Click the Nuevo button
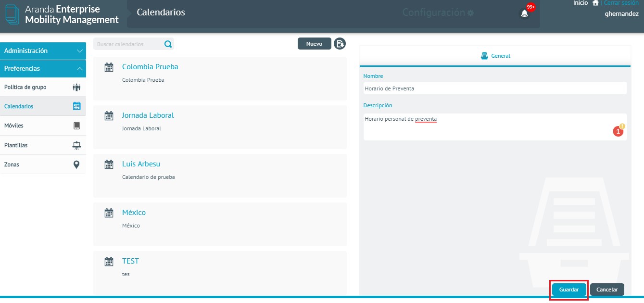Image resolution: width=644 pixels, height=303 pixels. [x=315, y=44]
